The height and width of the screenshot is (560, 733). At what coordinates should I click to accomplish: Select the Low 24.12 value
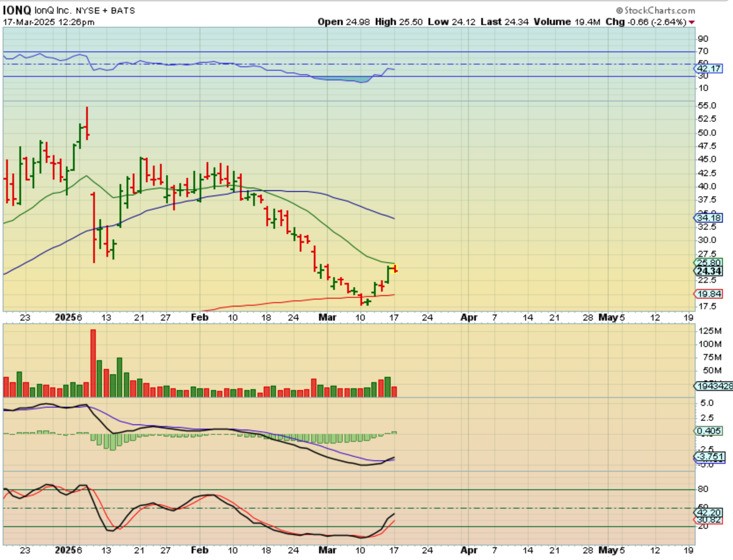(451, 22)
